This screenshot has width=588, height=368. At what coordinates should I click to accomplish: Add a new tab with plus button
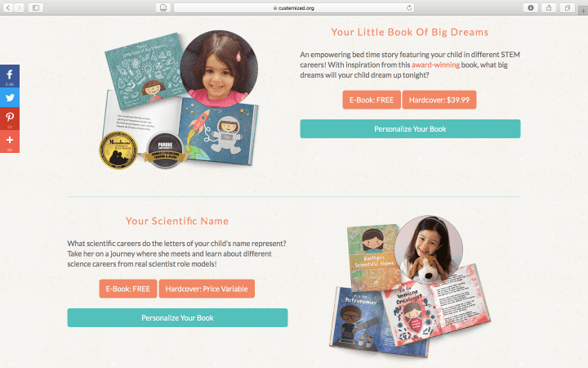pyautogui.click(x=583, y=11)
